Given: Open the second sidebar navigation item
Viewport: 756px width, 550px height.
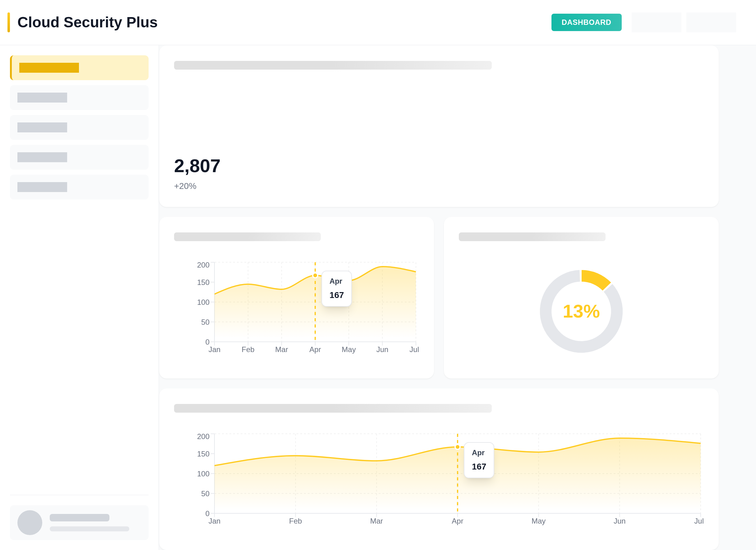Looking at the screenshot, I should [79, 97].
